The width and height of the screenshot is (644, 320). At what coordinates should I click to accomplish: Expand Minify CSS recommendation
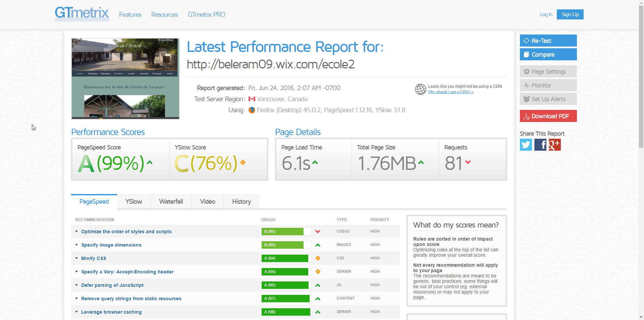[x=94, y=258]
